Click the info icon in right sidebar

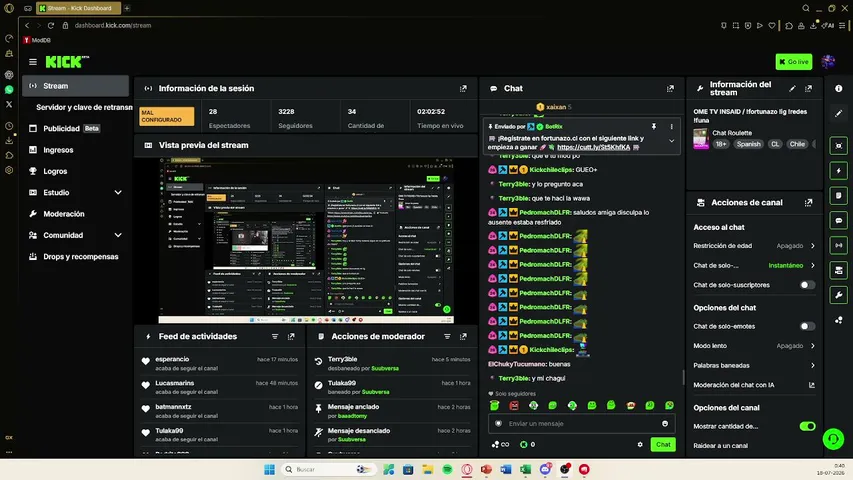(838, 88)
